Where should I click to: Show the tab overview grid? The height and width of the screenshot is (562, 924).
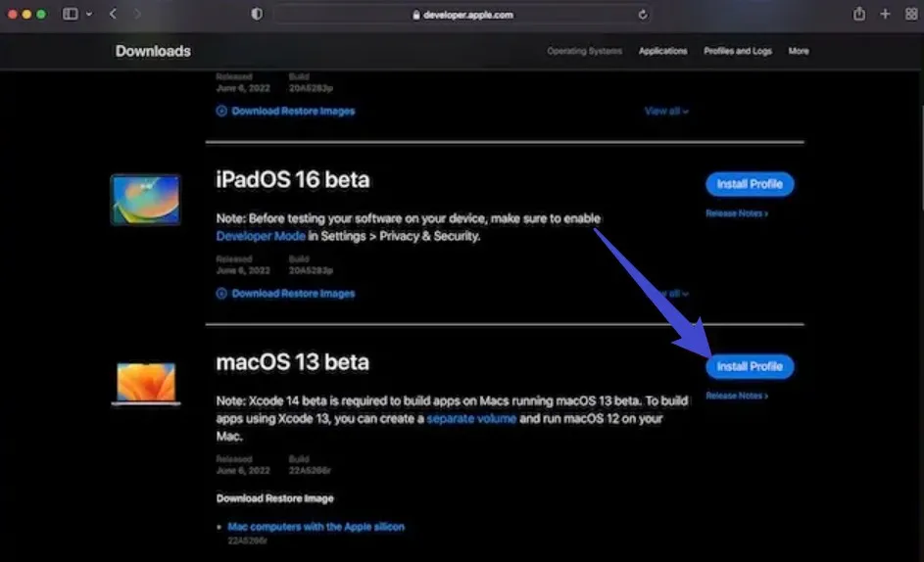tap(908, 14)
